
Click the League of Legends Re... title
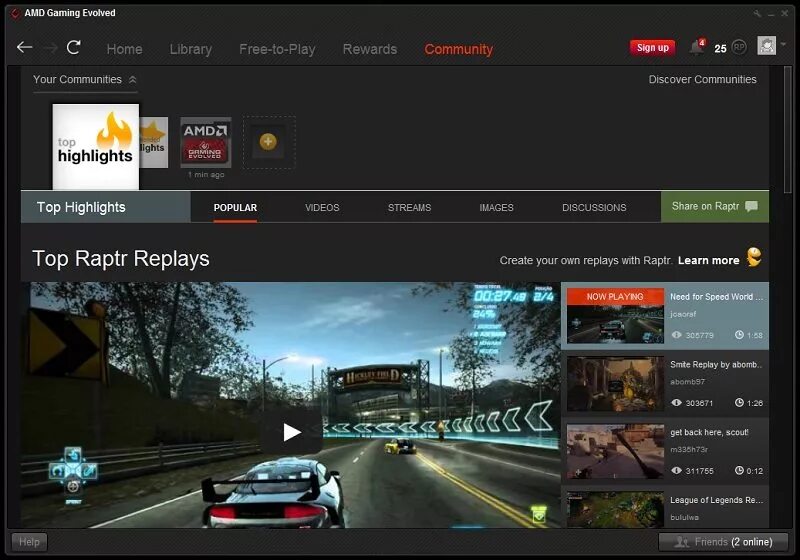pos(716,500)
